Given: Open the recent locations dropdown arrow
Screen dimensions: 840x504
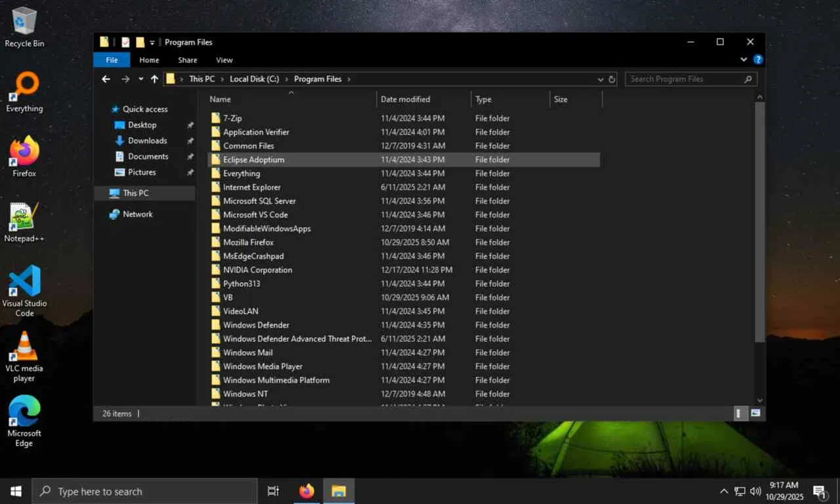Looking at the screenshot, I should [140, 79].
